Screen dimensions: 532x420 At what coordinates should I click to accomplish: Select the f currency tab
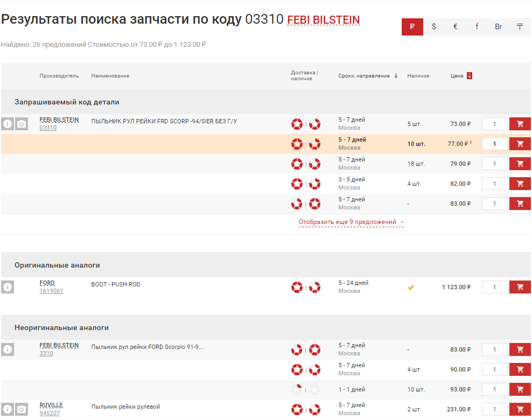coord(477,27)
